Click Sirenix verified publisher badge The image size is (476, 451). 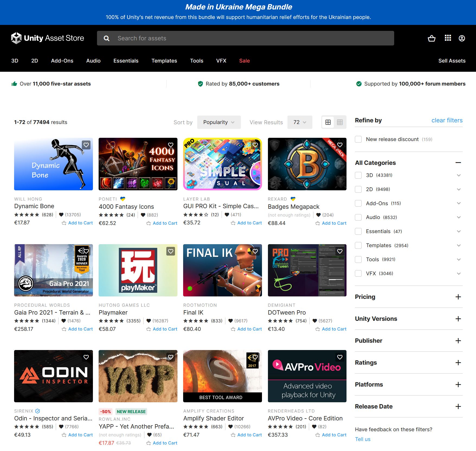[38, 411]
